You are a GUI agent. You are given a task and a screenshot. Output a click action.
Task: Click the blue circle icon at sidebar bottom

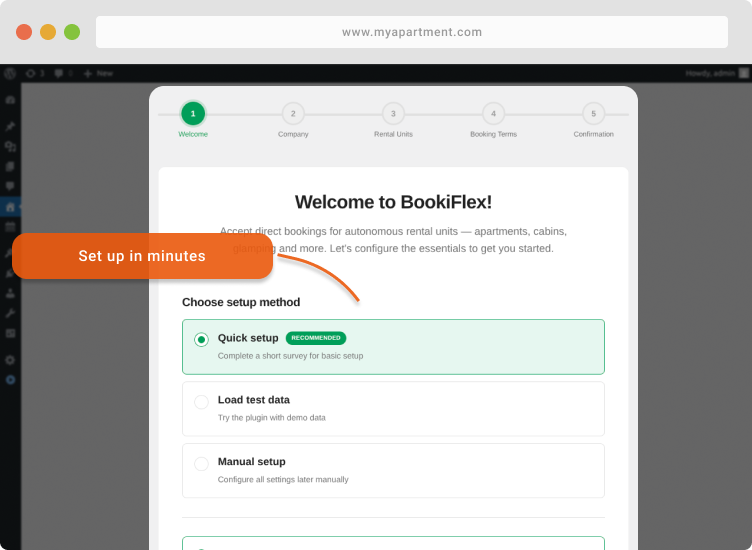tap(10, 380)
